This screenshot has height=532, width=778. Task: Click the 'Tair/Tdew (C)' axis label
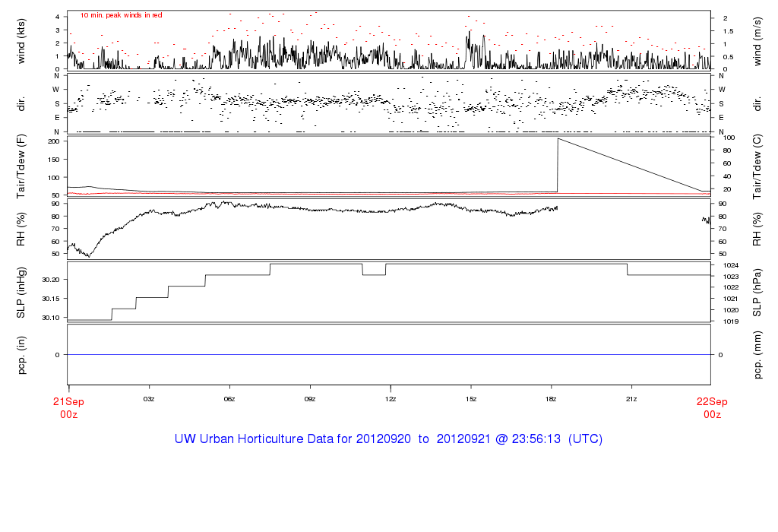pos(757,166)
